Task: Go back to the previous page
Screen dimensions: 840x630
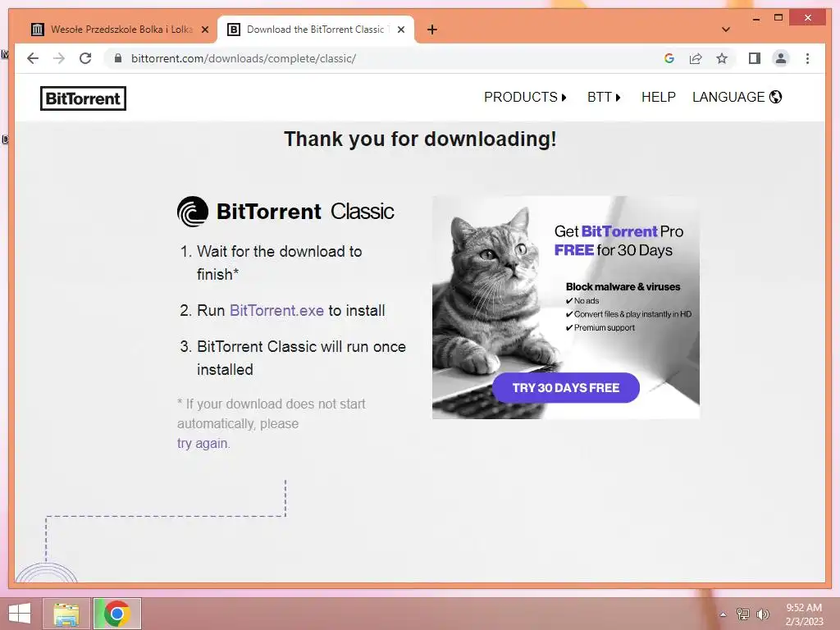Action: pyautogui.click(x=33, y=58)
